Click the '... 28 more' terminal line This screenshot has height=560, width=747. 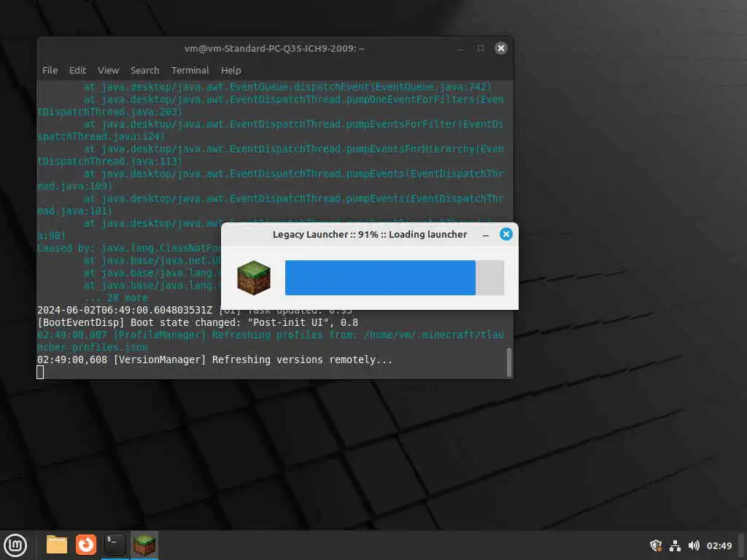[116, 297]
